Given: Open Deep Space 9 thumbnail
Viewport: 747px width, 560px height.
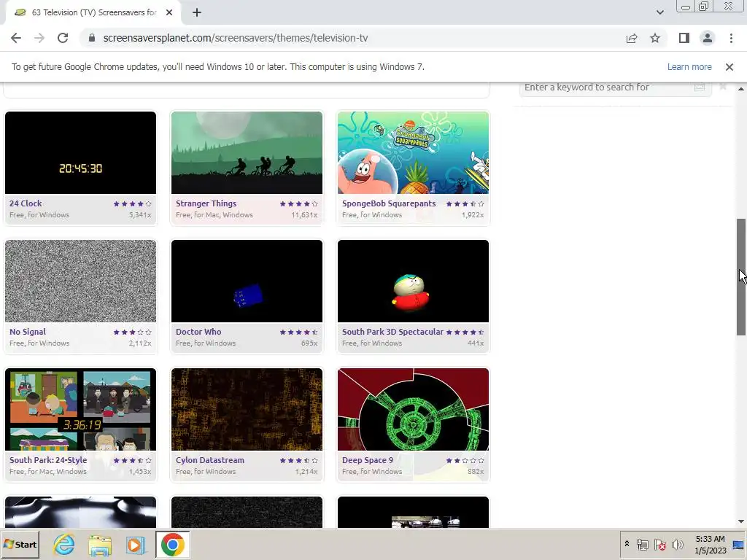Looking at the screenshot, I should (x=413, y=410).
